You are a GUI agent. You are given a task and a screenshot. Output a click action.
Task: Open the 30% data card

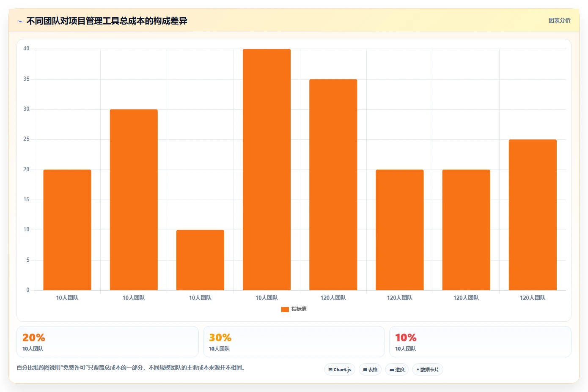pos(294,342)
